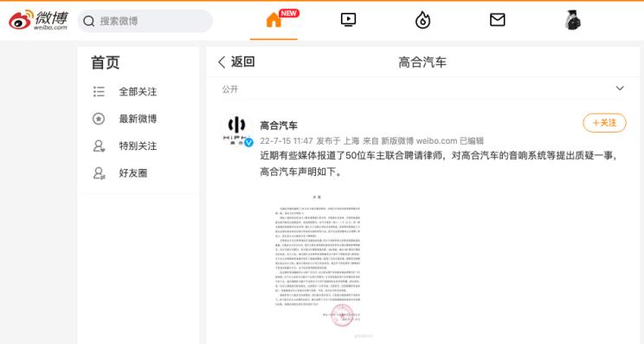Focus the 搜索微博 search field
The height and width of the screenshot is (344, 644).
coord(145,21)
